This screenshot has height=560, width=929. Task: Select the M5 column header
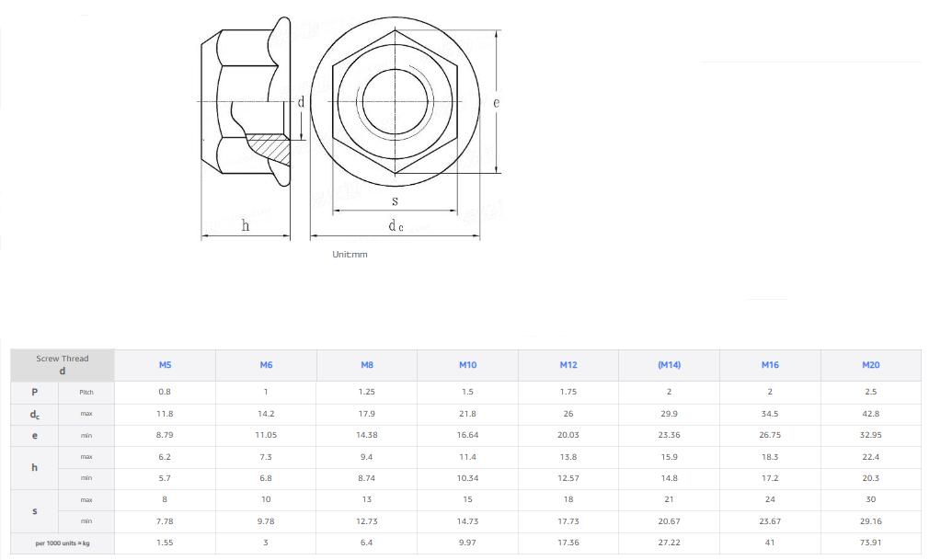pos(165,365)
